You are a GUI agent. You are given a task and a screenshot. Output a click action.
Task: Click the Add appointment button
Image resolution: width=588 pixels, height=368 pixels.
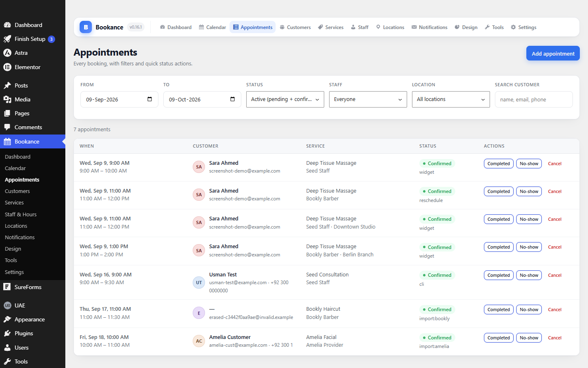pos(553,54)
